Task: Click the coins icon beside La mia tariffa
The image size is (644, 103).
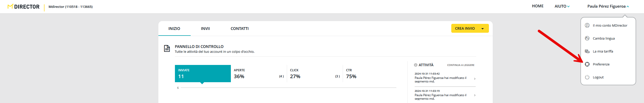Action: coord(587,51)
